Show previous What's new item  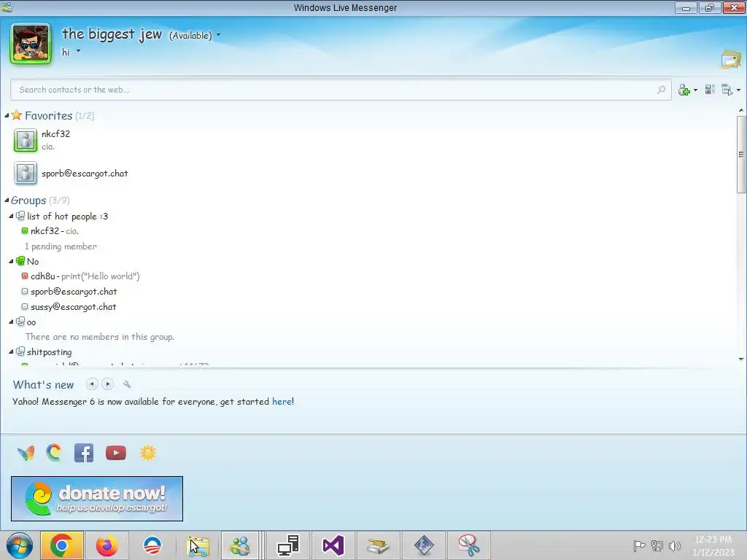[x=92, y=384]
